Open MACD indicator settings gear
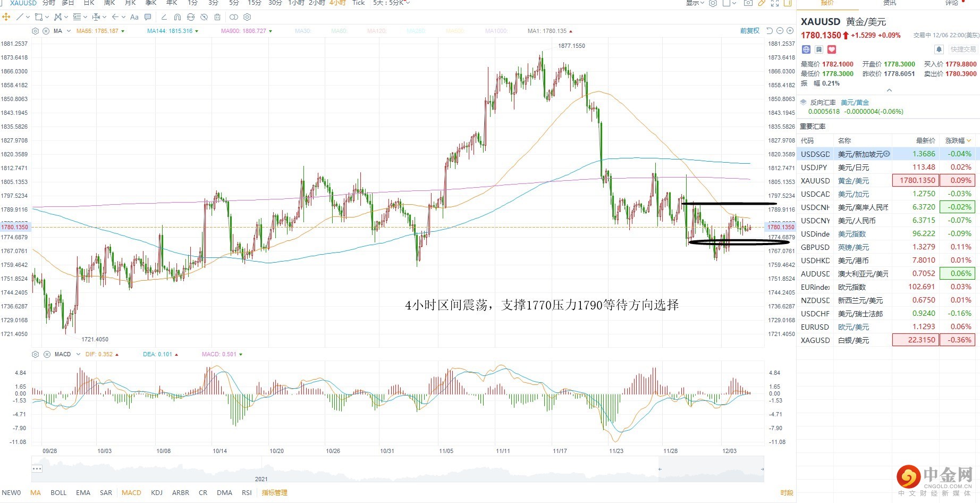980x503 pixels. pos(35,354)
